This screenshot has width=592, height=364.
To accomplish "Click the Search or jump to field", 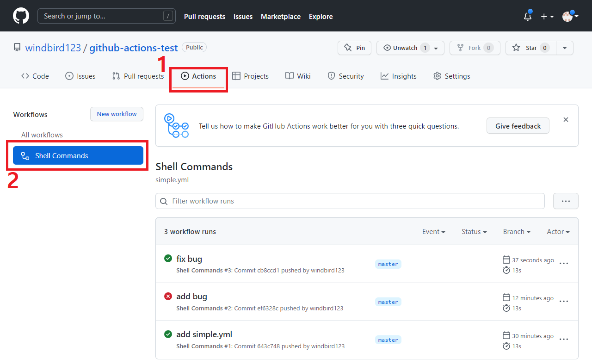I will pos(106,16).
